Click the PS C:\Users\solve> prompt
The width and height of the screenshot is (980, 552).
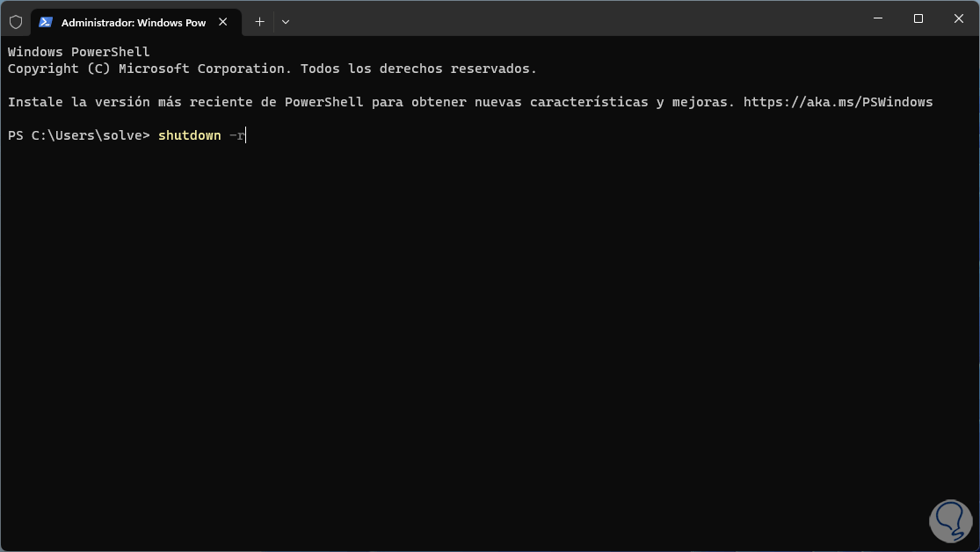(79, 135)
